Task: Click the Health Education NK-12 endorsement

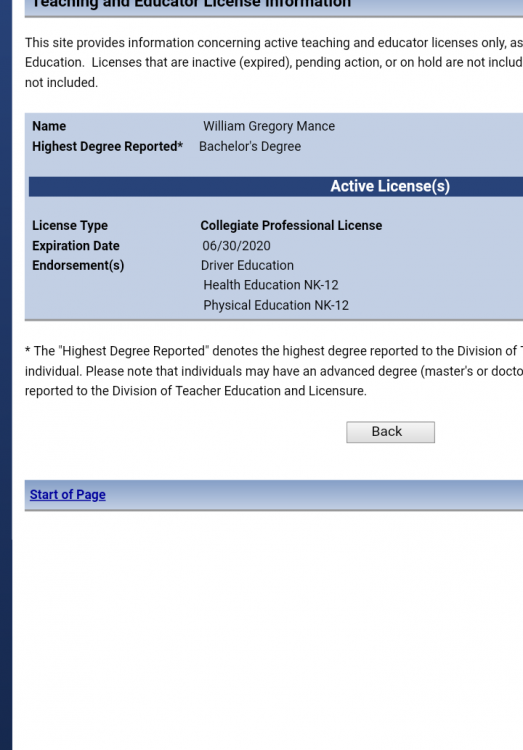Action: coord(271,285)
